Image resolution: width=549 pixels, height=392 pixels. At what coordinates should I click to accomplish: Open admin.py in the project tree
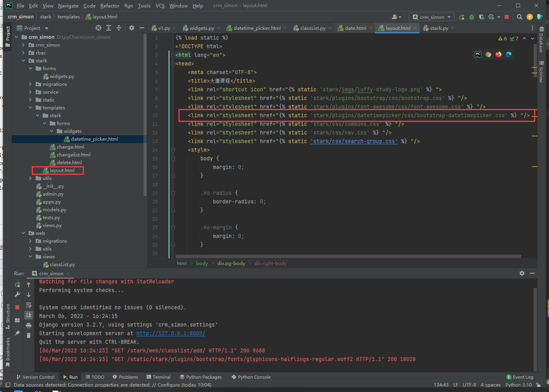coord(53,194)
